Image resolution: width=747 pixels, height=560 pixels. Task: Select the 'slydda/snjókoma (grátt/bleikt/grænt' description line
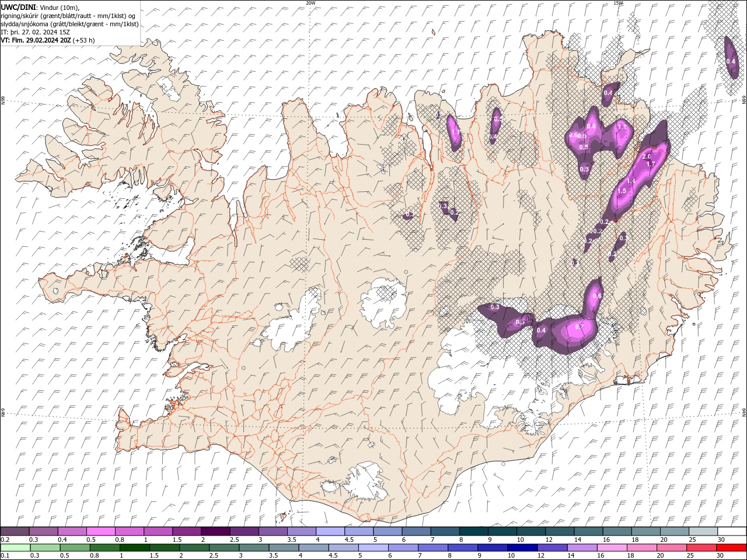tap(51, 24)
